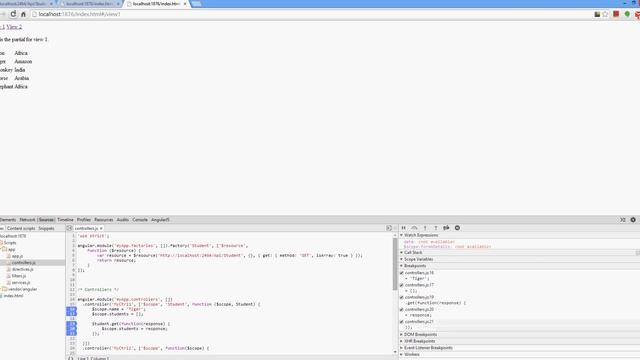This screenshot has width=640, height=360.
Task: Switch to the second browser tab localhost:1876
Action: [90, 4]
